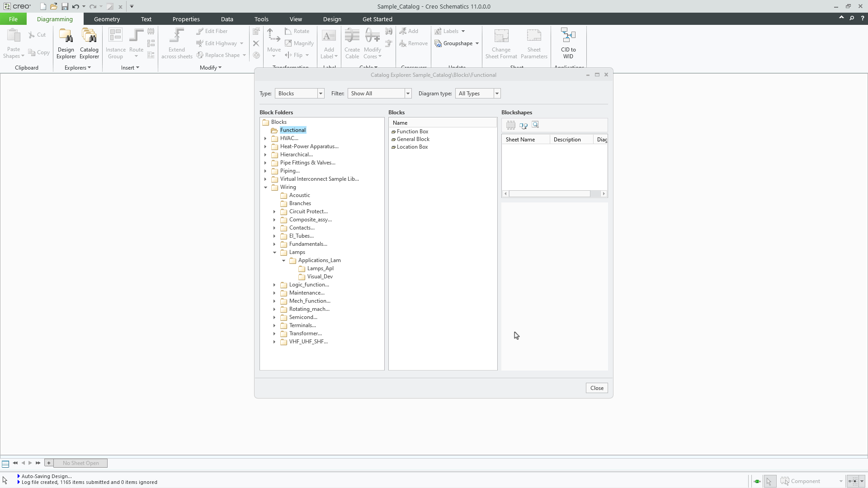Screen dimensions: 868x488
Task: Click the Close button in Catalog Explorer
Action: pos(597,388)
